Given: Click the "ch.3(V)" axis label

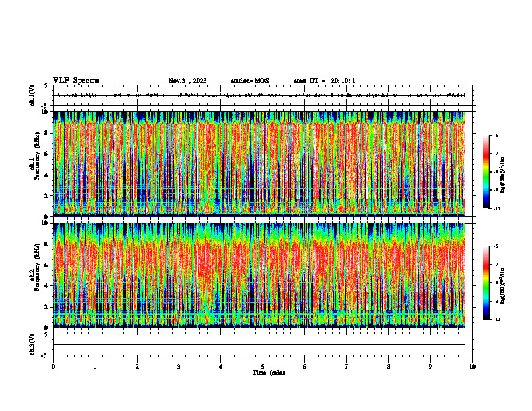Looking at the screenshot, I should pyautogui.click(x=32, y=345).
